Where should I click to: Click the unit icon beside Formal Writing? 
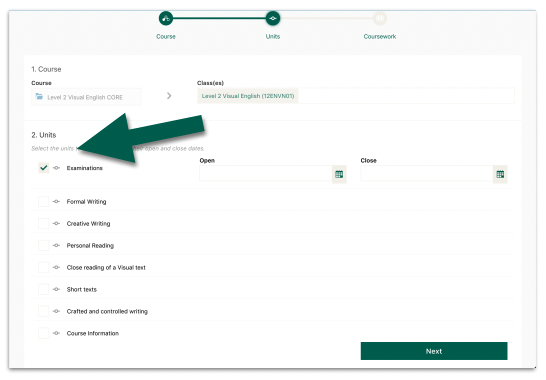click(x=56, y=201)
